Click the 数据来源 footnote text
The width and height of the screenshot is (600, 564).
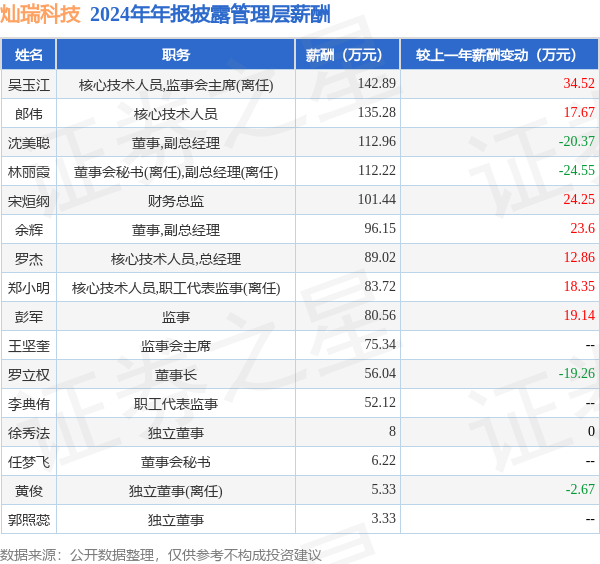(161, 555)
